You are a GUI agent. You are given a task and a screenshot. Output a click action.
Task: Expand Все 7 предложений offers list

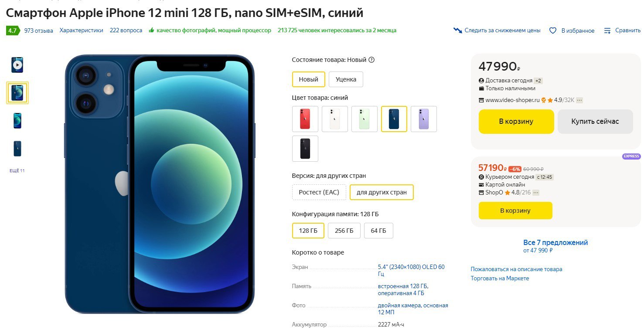tap(555, 243)
